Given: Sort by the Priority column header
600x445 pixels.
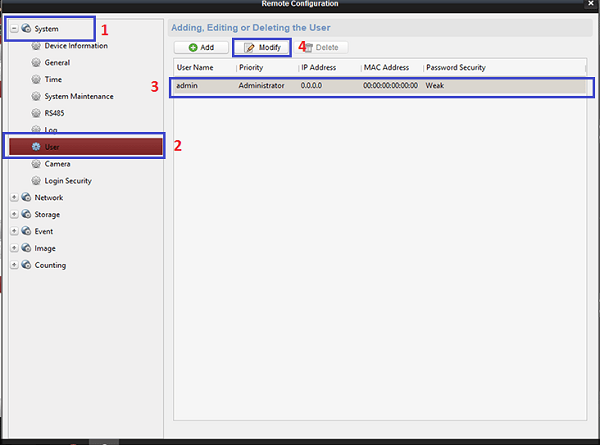Looking at the screenshot, I should click(251, 68).
